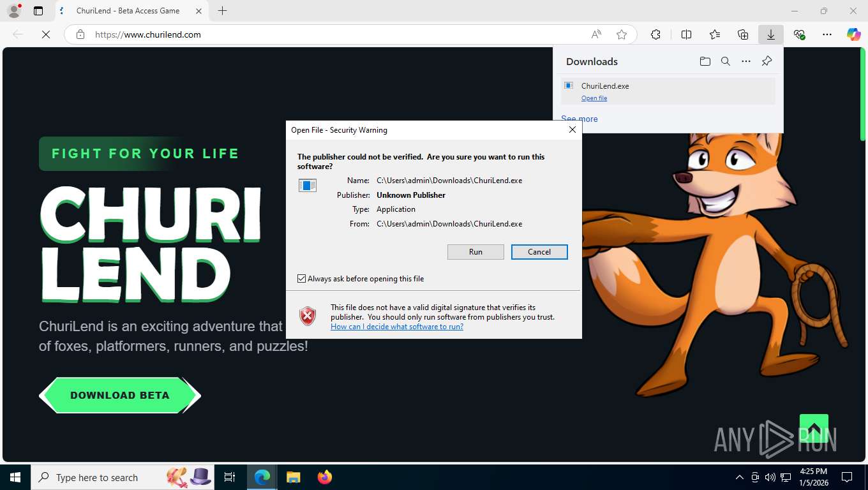
Task: Run the ChuriLend.exe file
Action: 475,252
